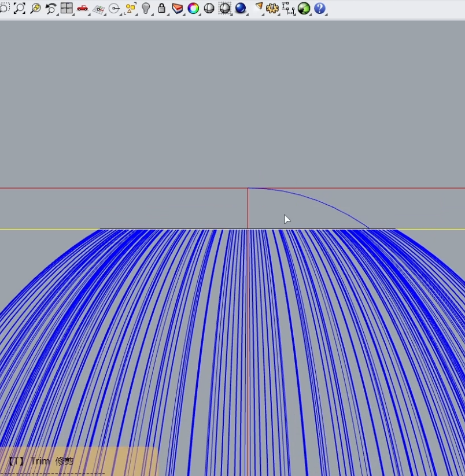465x476 pixels.
Task: Click the Undo View Change icon
Action: point(51,8)
